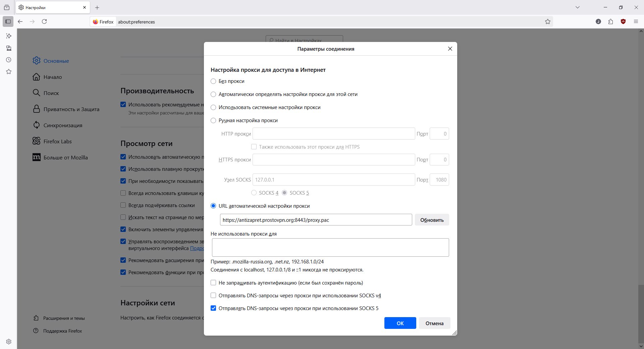Go back one page arrow

point(20,21)
